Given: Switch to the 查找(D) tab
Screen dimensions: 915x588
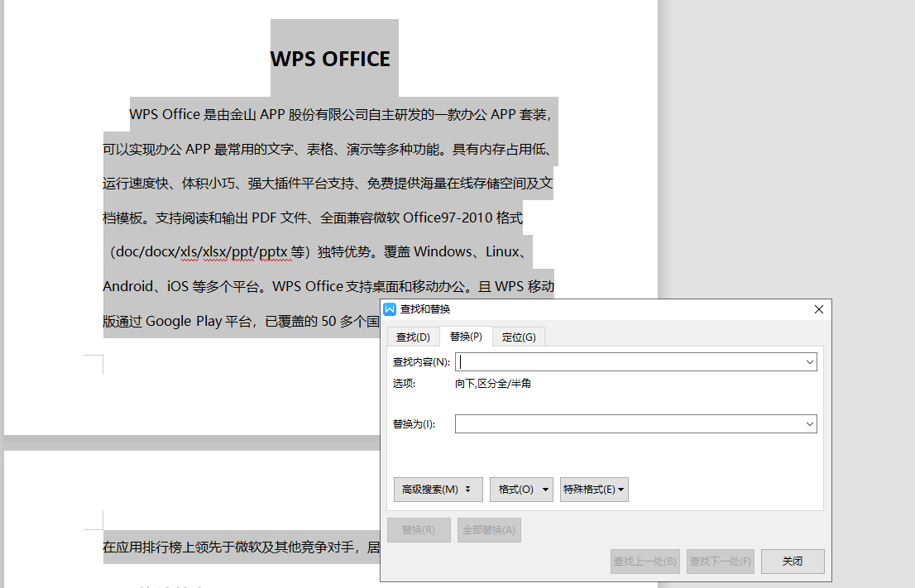Looking at the screenshot, I should coord(413,337).
